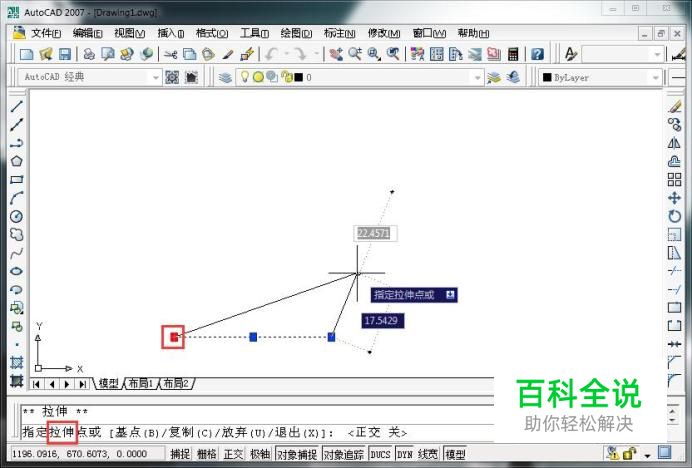This screenshot has height=468, width=692.
Task: Toggle the 极轴 polar tracking
Action: coord(260,454)
